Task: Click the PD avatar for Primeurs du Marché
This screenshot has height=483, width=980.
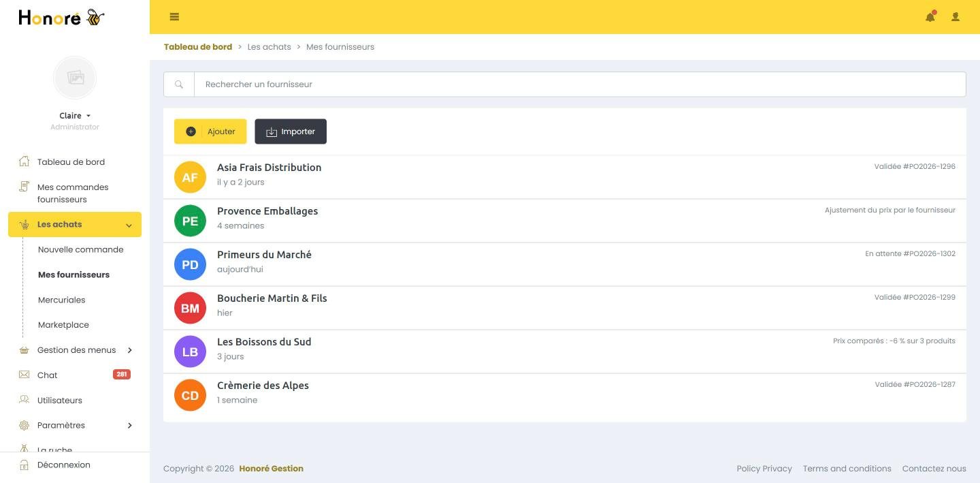Action: pos(190,264)
